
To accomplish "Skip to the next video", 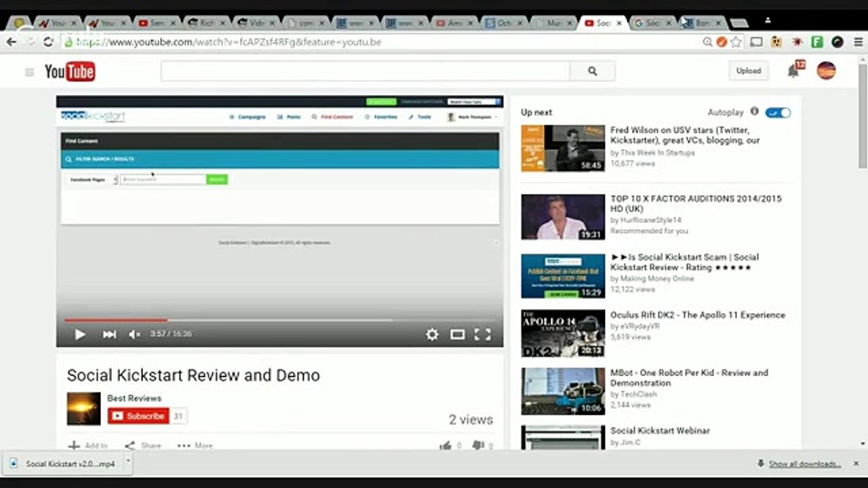I will tap(109, 334).
